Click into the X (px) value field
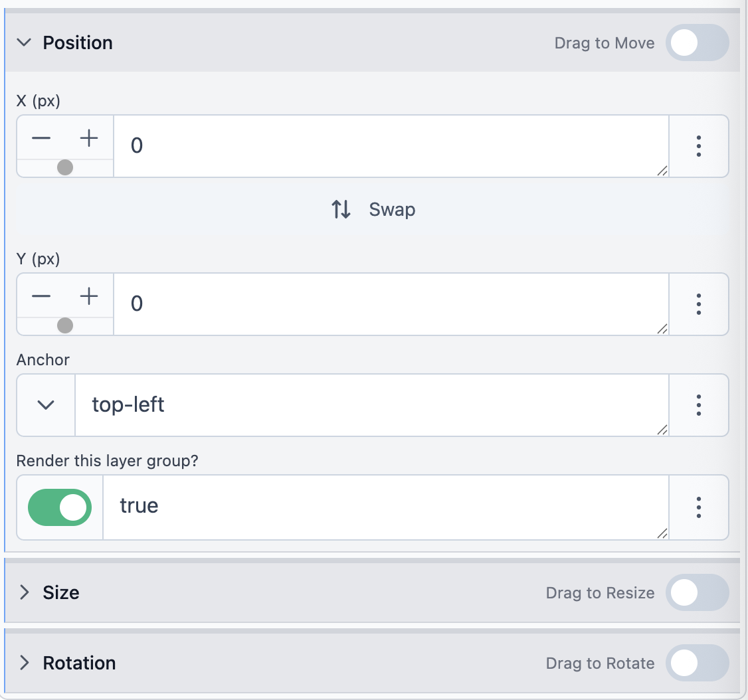748x700 pixels. point(391,146)
